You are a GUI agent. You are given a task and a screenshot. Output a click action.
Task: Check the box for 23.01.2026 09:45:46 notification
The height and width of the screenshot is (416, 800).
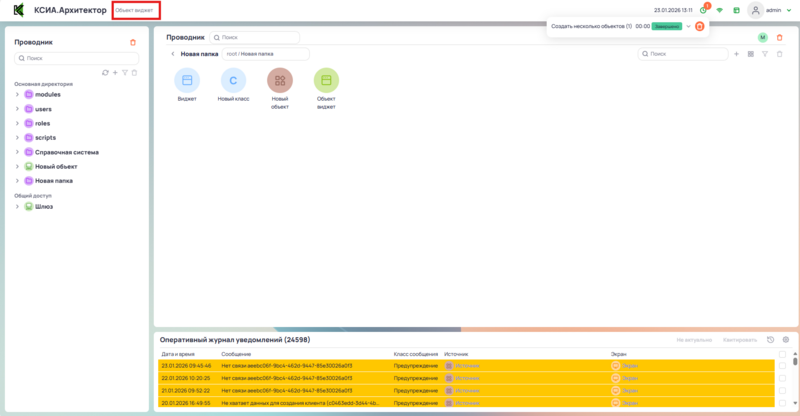point(782,366)
